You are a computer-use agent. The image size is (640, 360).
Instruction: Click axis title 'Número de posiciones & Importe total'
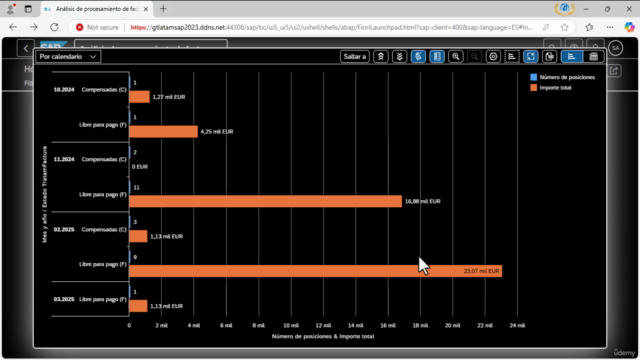pos(323,337)
